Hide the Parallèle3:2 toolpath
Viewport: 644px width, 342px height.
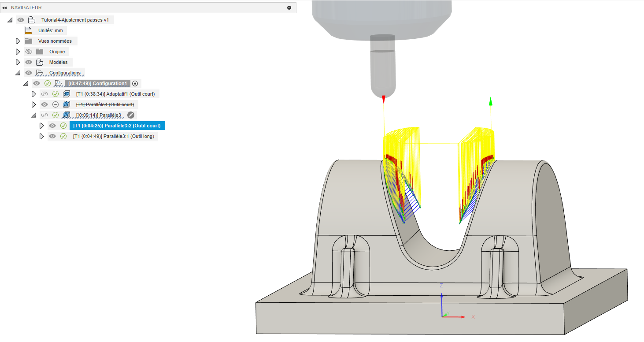point(52,126)
